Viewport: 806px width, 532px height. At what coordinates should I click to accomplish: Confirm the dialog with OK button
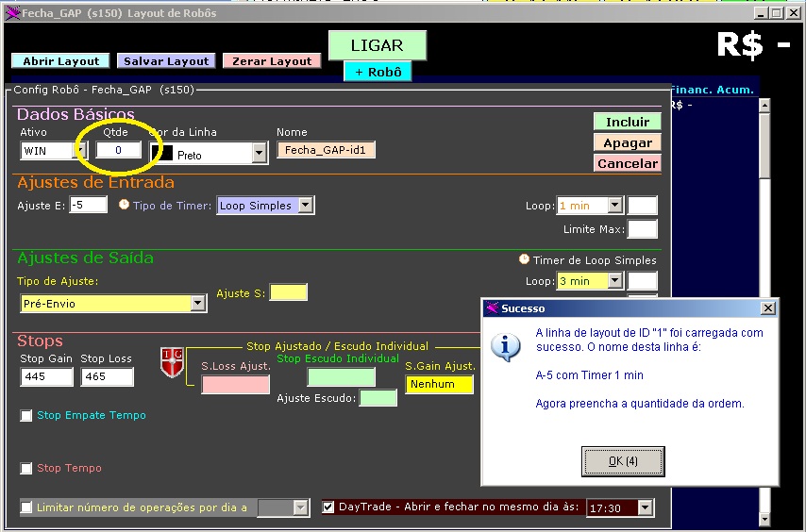623,461
